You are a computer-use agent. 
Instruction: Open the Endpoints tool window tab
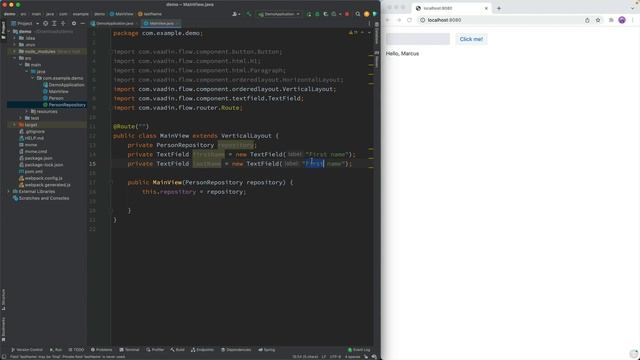click(202, 350)
